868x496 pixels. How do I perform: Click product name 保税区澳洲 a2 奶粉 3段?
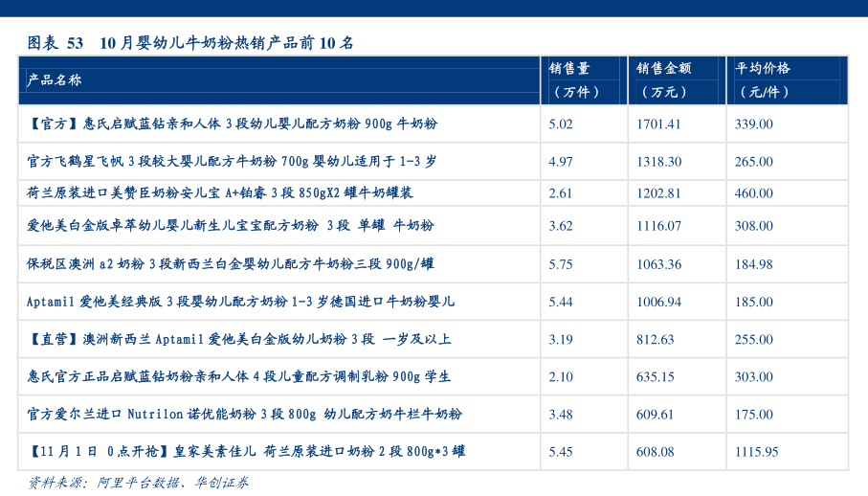(x=231, y=263)
